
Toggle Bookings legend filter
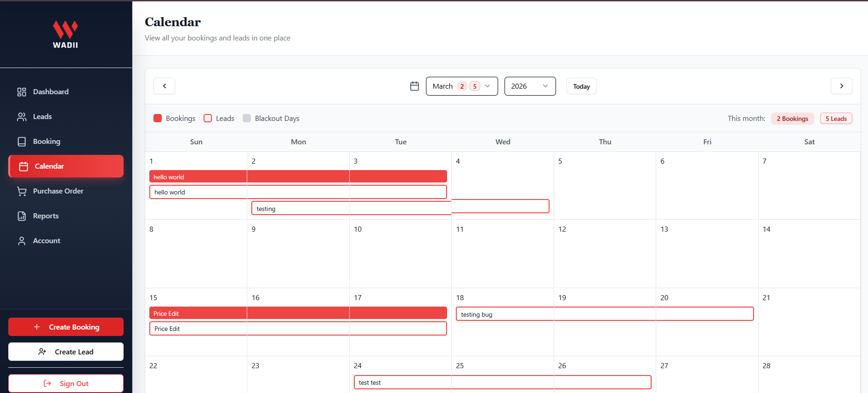174,118
